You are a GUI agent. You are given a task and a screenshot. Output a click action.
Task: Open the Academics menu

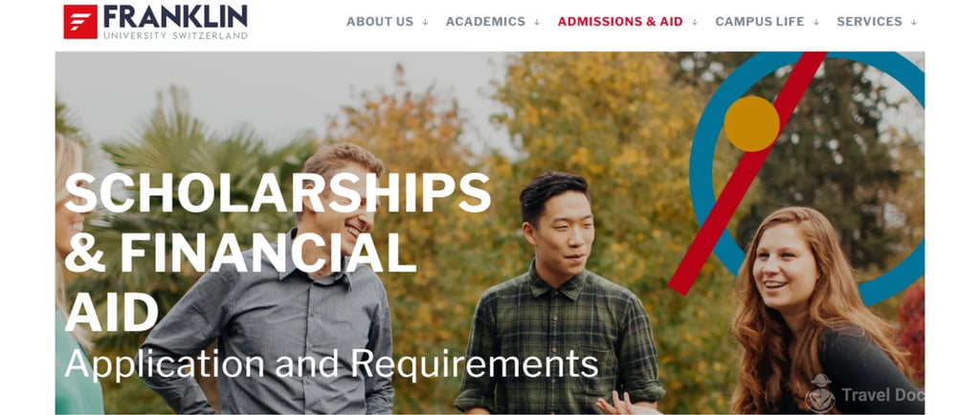(x=485, y=22)
